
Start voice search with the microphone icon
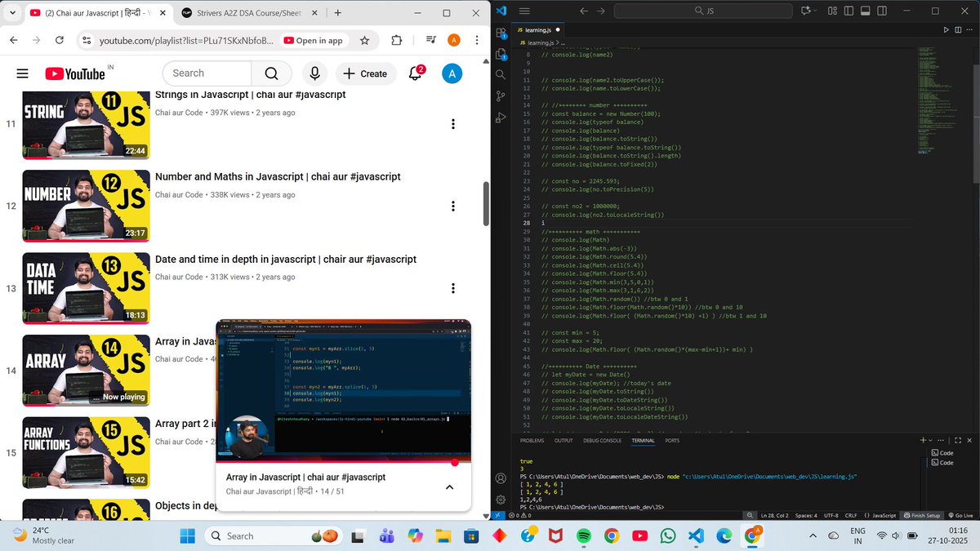point(314,73)
